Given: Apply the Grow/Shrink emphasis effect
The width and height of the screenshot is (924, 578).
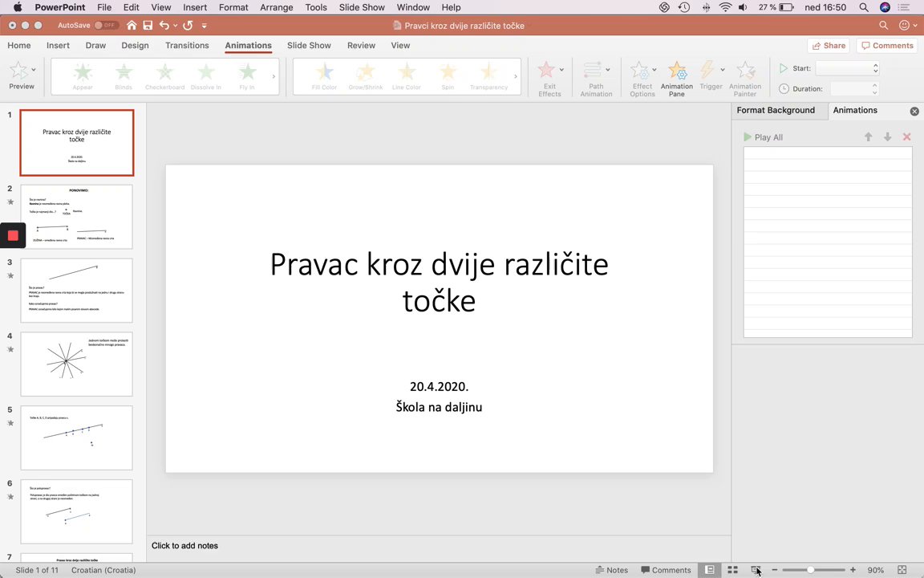Looking at the screenshot, I should (366, 76).
